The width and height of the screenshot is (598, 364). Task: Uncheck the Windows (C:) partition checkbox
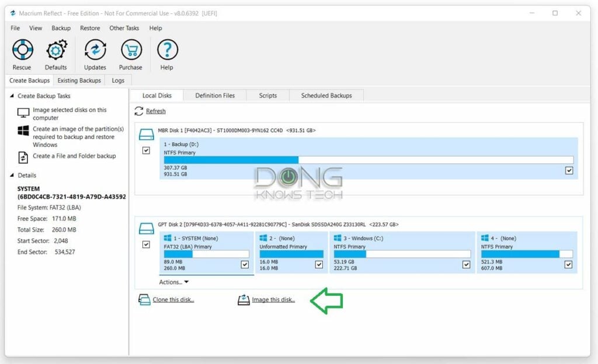point(466,264)
